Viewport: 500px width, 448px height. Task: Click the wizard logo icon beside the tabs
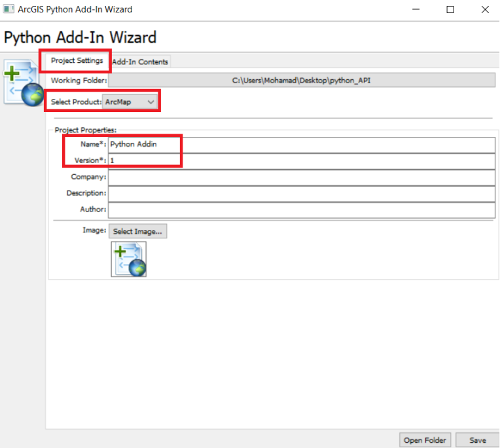tap(23, 83)
